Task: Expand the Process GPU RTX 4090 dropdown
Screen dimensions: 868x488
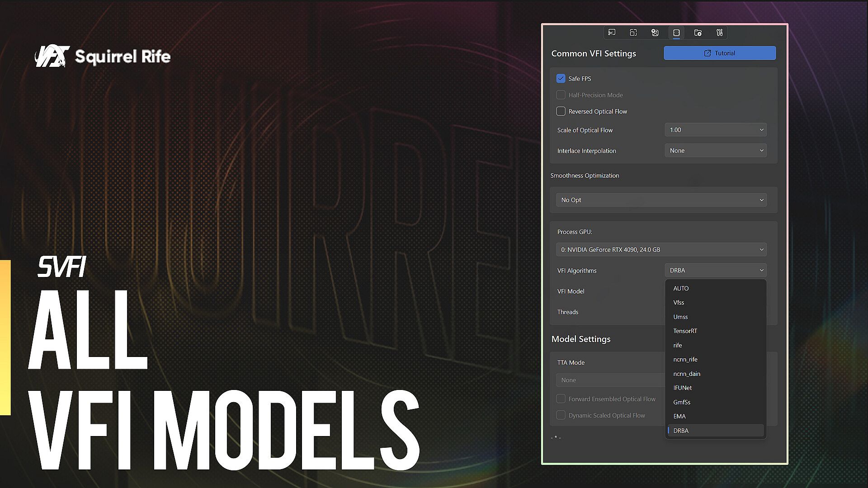Action: [x=661, y=249]
